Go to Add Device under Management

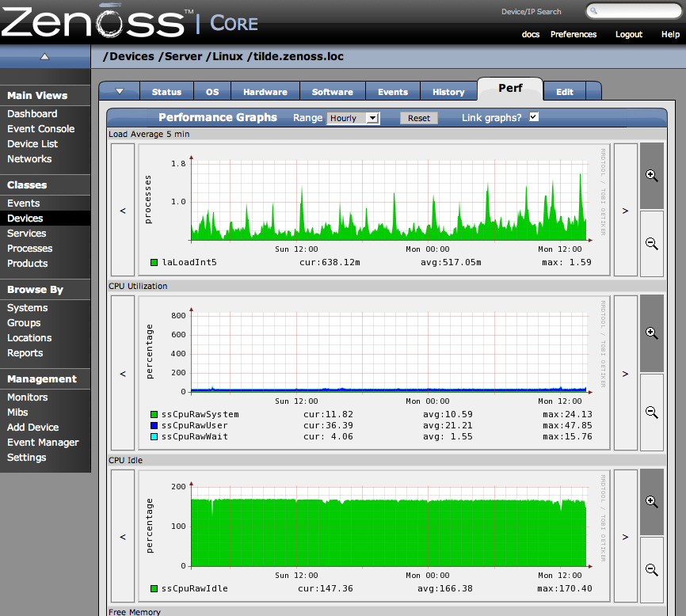pos(32,428)
